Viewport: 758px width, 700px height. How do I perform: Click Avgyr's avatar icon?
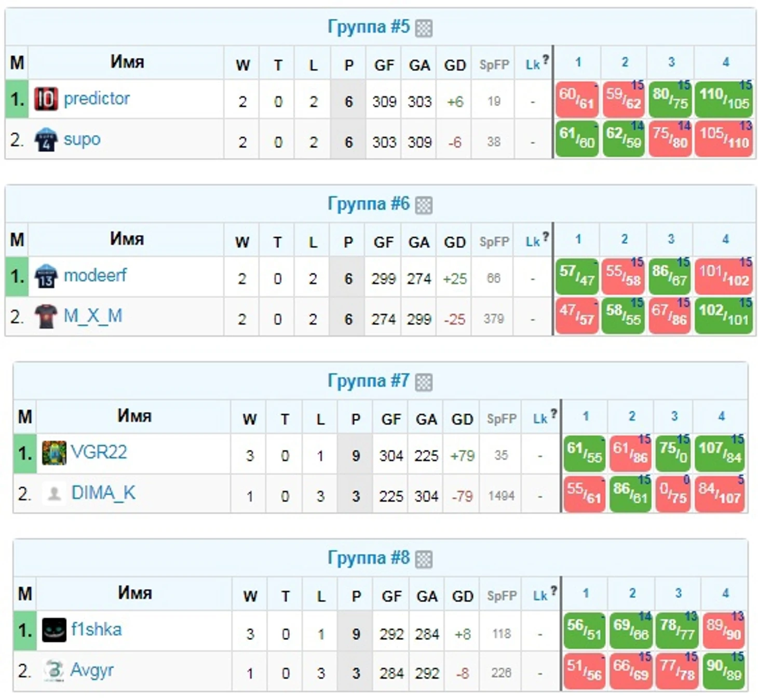pos(54,670)
